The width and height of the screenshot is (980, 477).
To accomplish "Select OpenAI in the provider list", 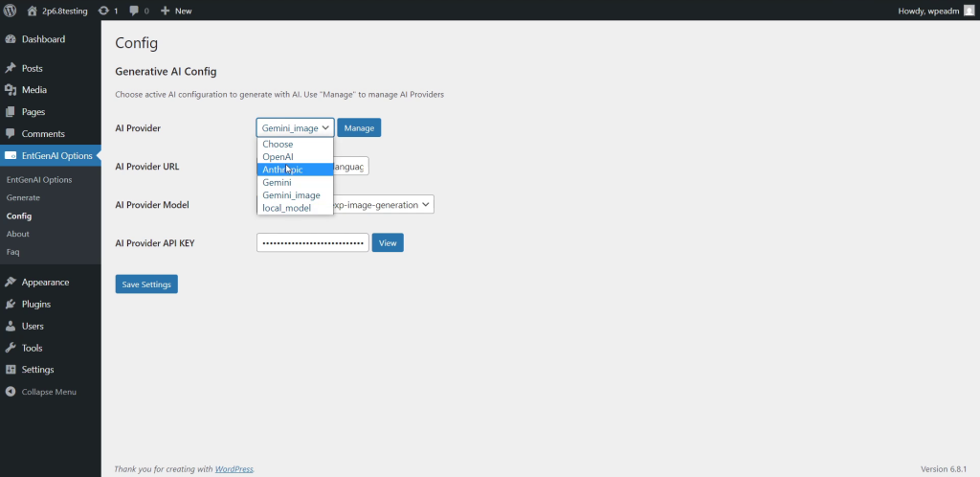I will [x=295, y=157].
